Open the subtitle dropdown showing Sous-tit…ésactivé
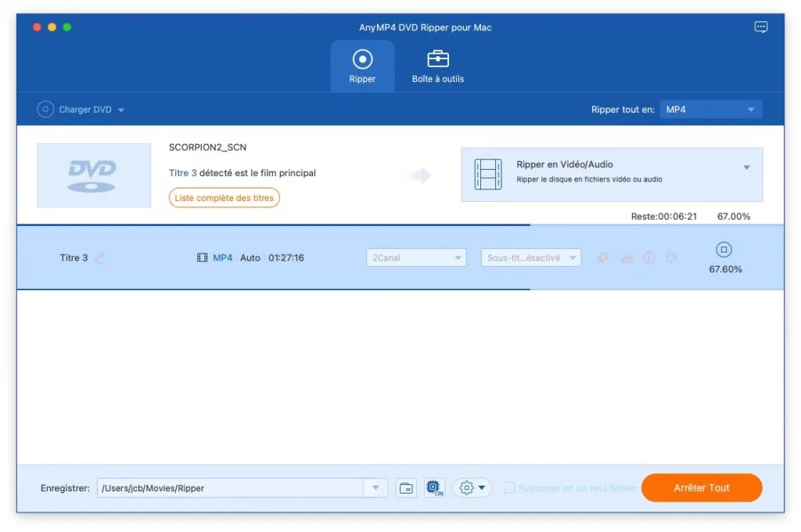 pos(530,258)
